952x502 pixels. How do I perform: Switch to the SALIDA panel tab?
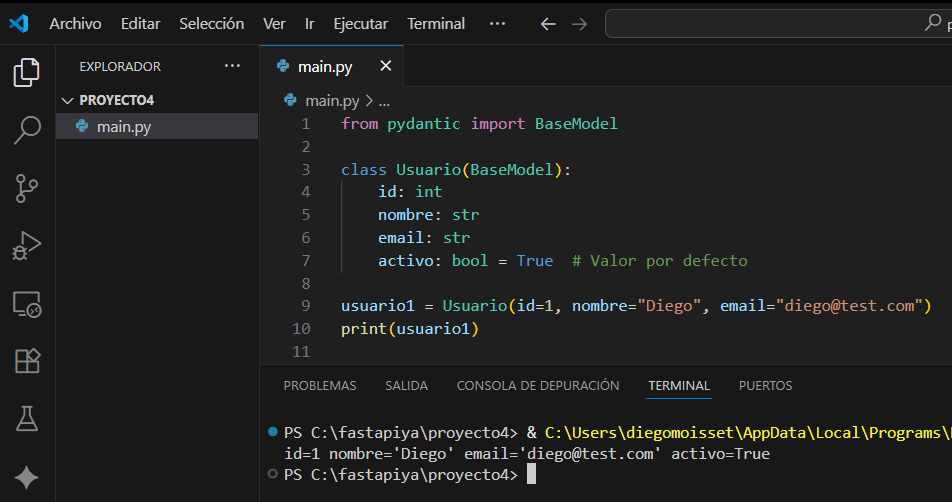pyautogui.click(x=406, y=385)
